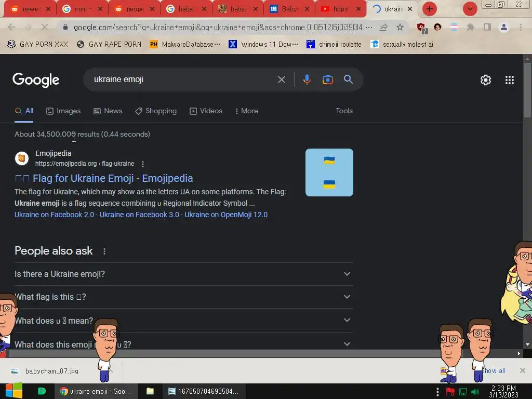Stop loading the page with the X button
Viewport: 532px width, 399px height.
(x=45, y=27)
